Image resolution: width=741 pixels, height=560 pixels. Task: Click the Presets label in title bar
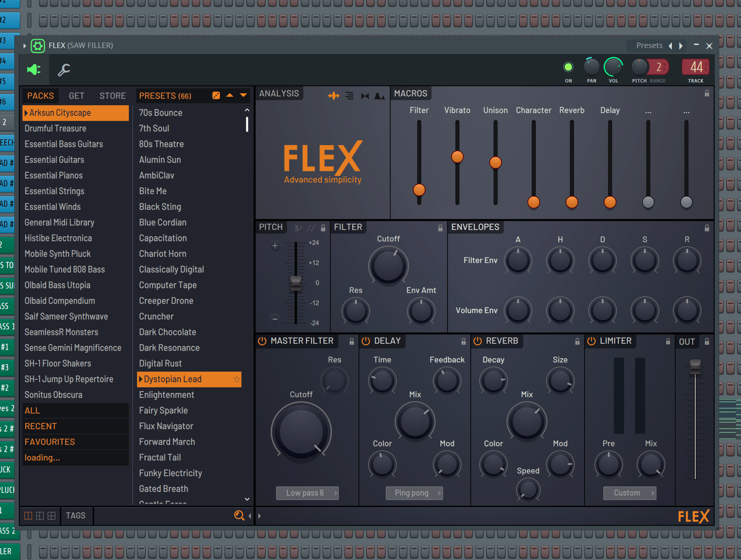pos(649,45)
